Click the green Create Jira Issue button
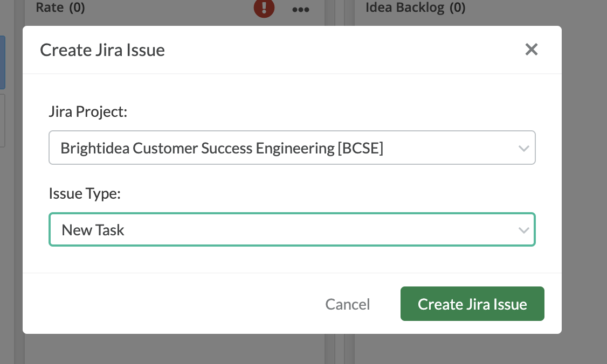 coord(472,304)
